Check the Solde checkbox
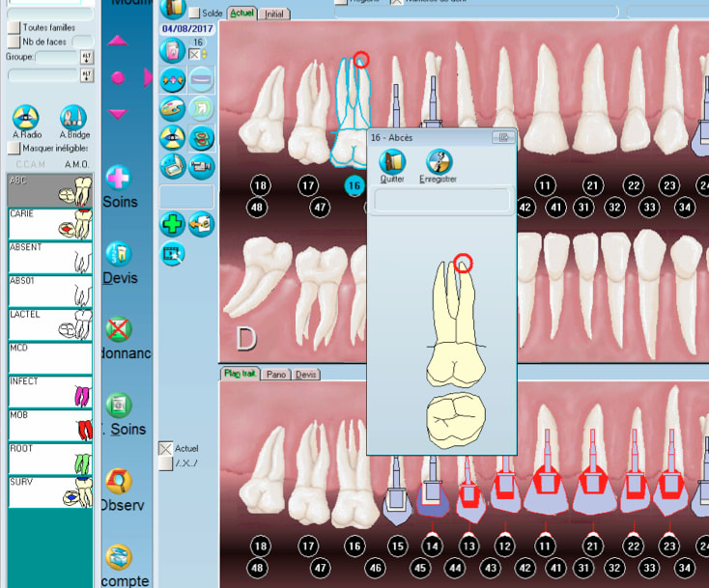Viewport: 709px width, 588px height. coord(194,14)
